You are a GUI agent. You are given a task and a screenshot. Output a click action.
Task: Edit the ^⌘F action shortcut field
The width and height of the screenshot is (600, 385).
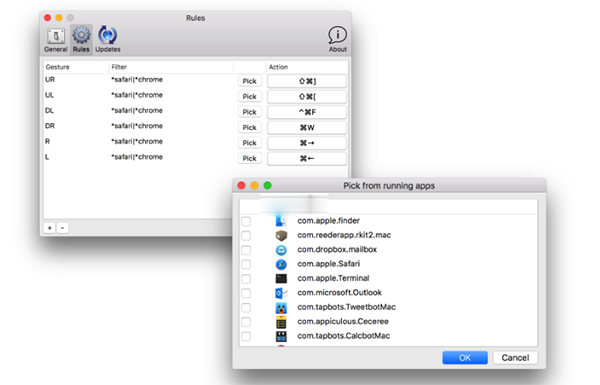pyautogui.click(x=307, y=112)
